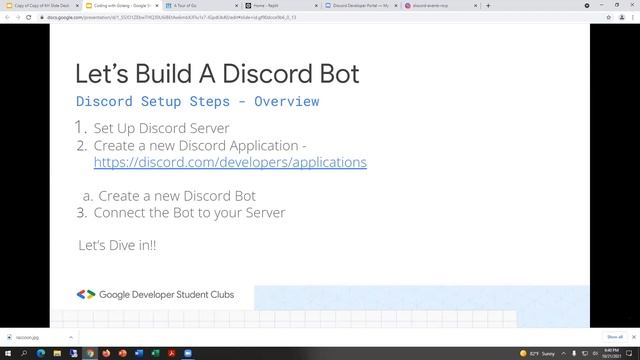The height and width of the screenshot is (360, 640).
Task: Close the downloads bar
Action: tap(634, 337)
